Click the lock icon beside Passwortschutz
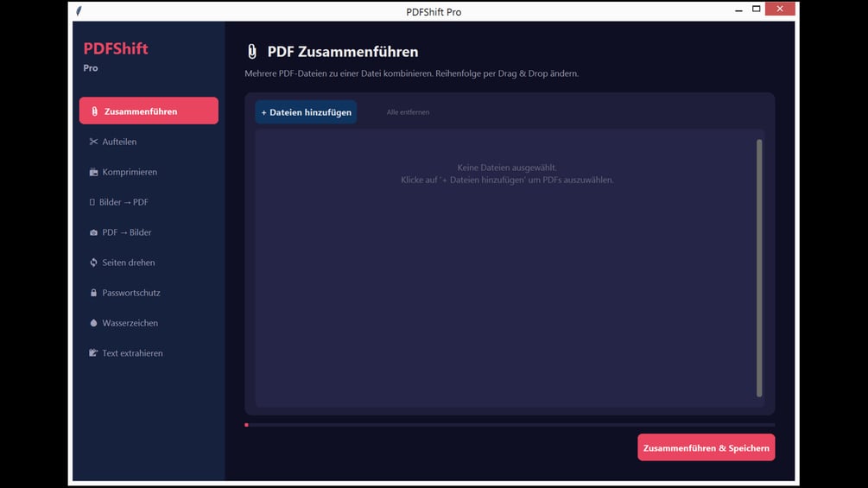This screenshot has height=488, width=868. [x=93, y=293]
